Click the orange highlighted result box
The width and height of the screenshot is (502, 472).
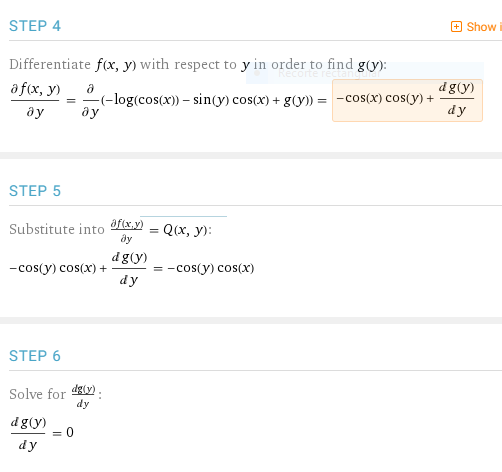pos(407,100)
